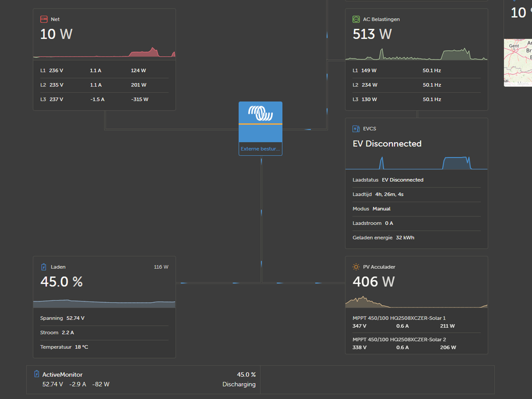Click the PV Acculader solar yield graph
Image resolution: width=532 pixels, height=399 pixels.
(x=416, y=302)
